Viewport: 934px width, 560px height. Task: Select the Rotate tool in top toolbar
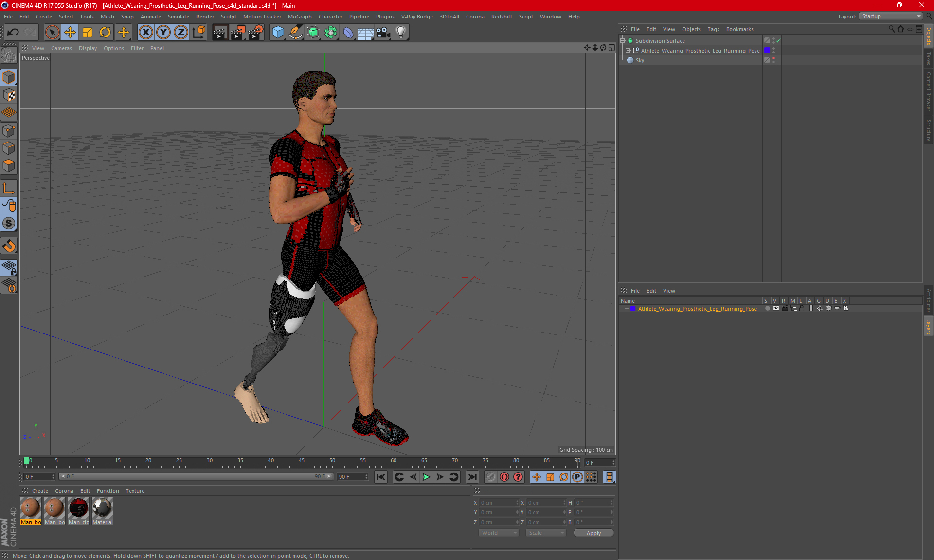[105, 32]
